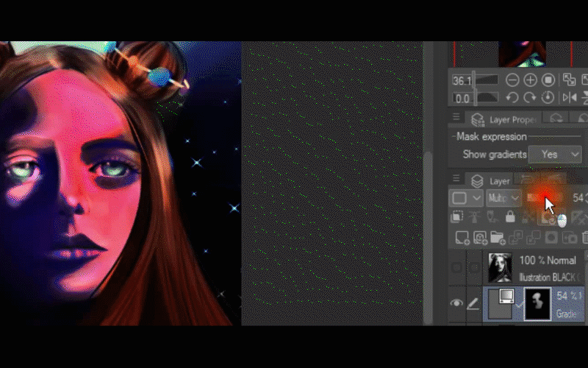This screenshot has height=368, width=588.
Task: Open the palette color dropdown
Action: coord(466,198)
